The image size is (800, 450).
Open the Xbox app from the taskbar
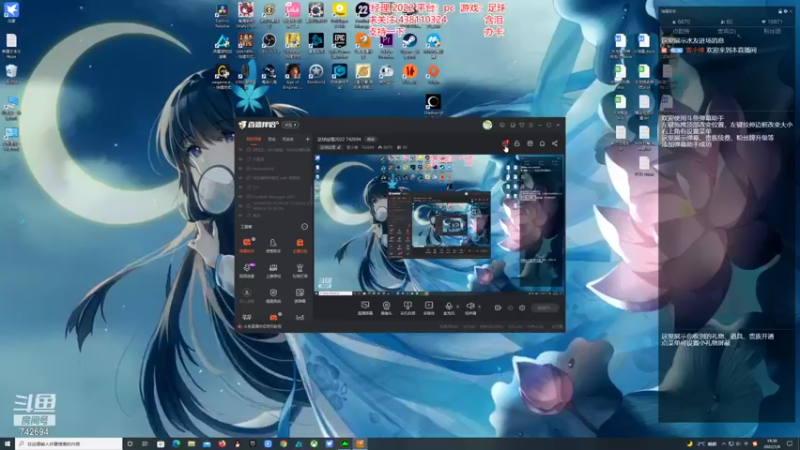[314, 444]
